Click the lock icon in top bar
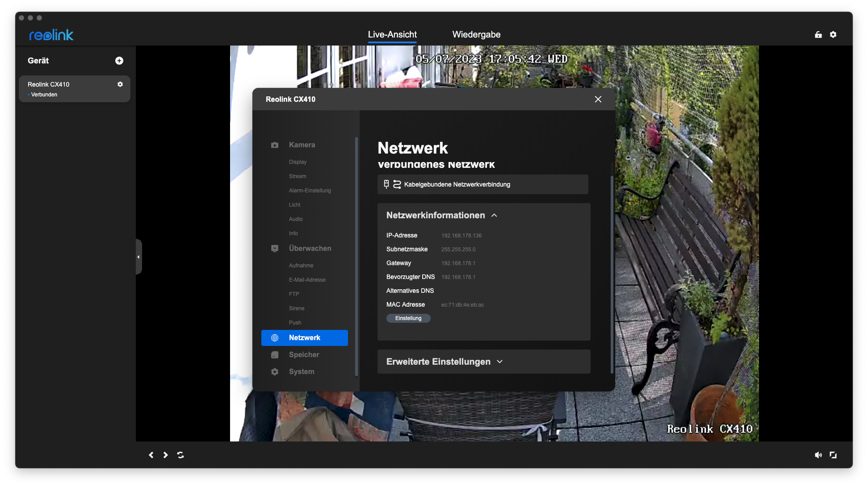The image size is (868, 487). point(818,35)
